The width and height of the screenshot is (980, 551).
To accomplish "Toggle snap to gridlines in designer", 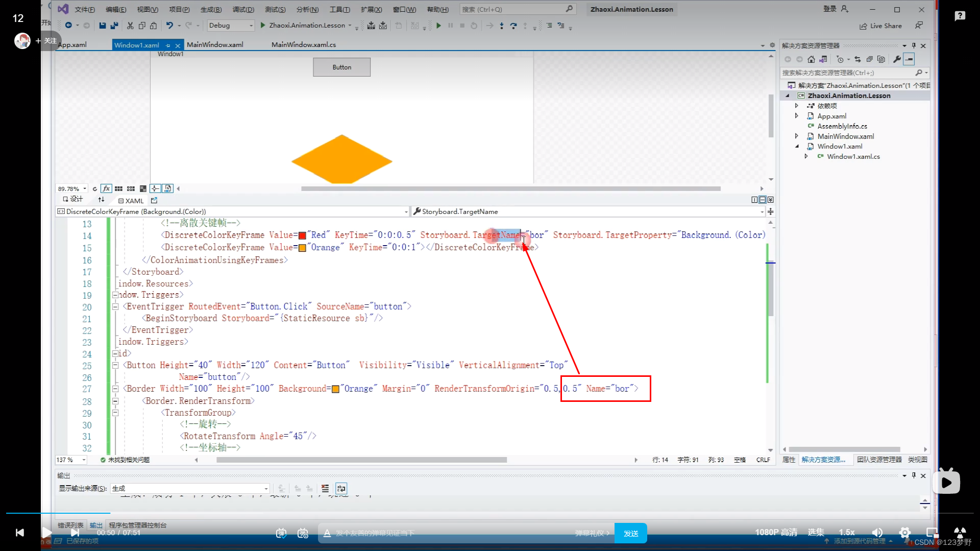I will [131, 189].
